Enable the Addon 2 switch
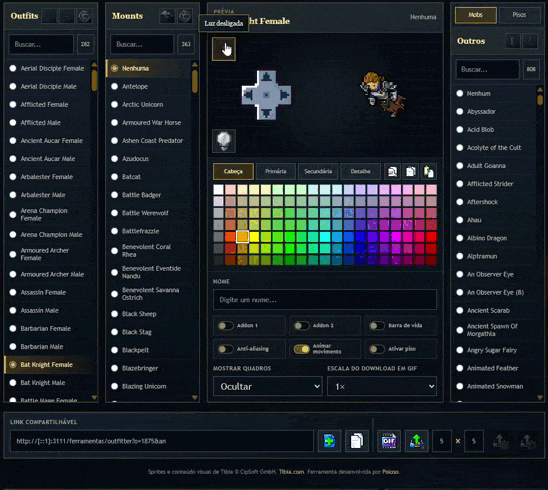Viewport: 548px width, 490px height. (x=302, y=325)
